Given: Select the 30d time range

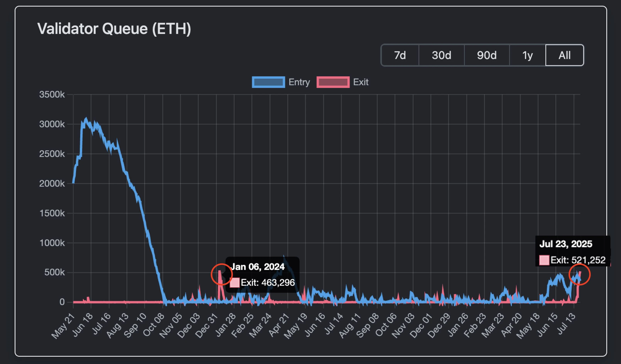Looking at the screenshot, I should [441, 55].
